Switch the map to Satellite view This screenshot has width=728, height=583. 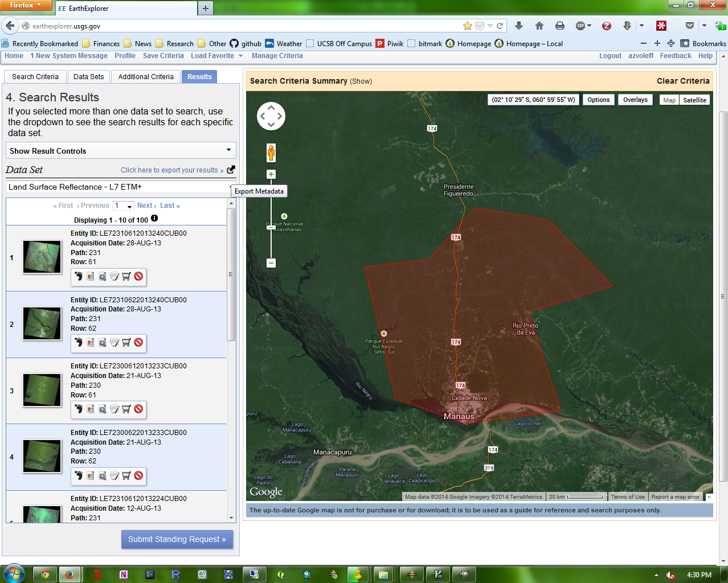point(694,100)
